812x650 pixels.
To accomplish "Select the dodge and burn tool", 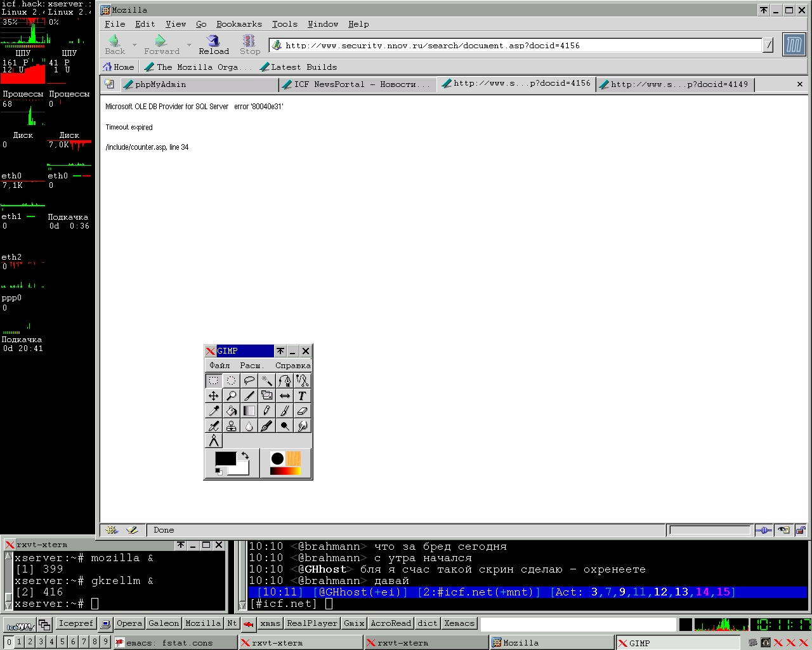I will point(285,426).
